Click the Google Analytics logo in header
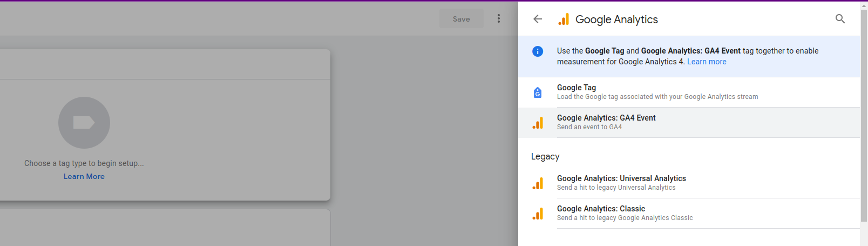 coord(564,19)
